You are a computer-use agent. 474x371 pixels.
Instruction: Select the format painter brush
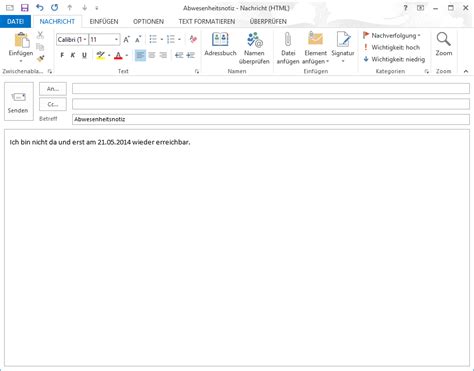click(x=40, y=59)
